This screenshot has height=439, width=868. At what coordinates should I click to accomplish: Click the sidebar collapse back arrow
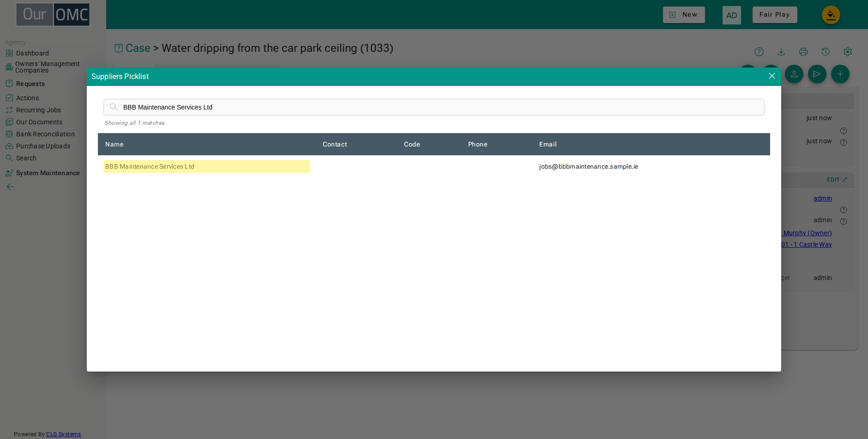10,187
